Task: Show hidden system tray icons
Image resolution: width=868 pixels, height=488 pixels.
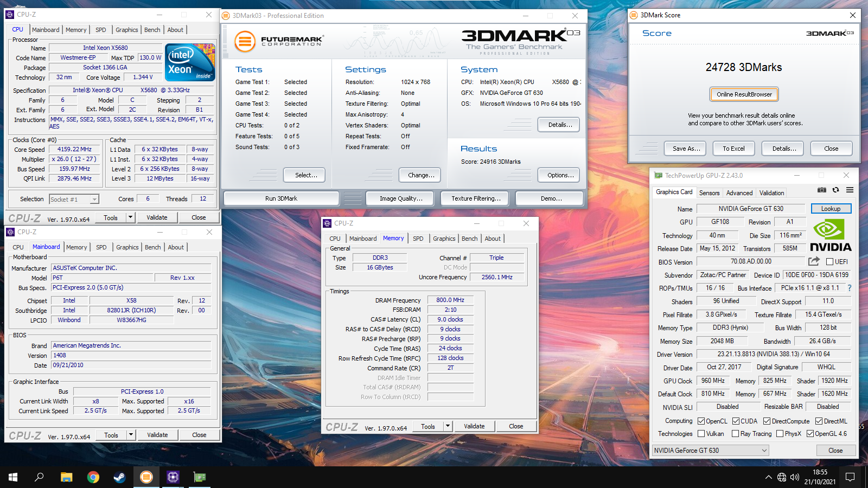Action: tap(768, 477)
